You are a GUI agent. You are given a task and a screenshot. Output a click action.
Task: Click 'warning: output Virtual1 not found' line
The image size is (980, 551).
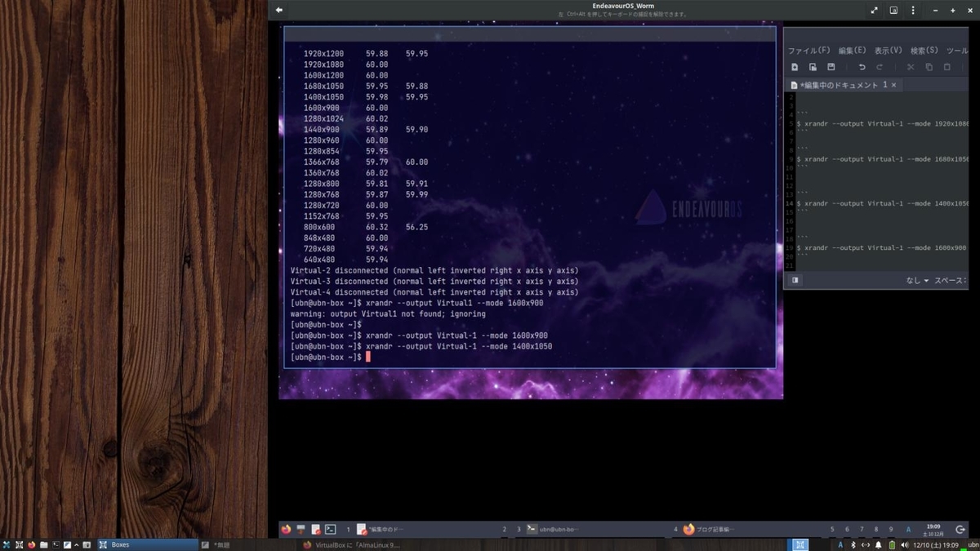pyautogui.click(x=388, y=313)
